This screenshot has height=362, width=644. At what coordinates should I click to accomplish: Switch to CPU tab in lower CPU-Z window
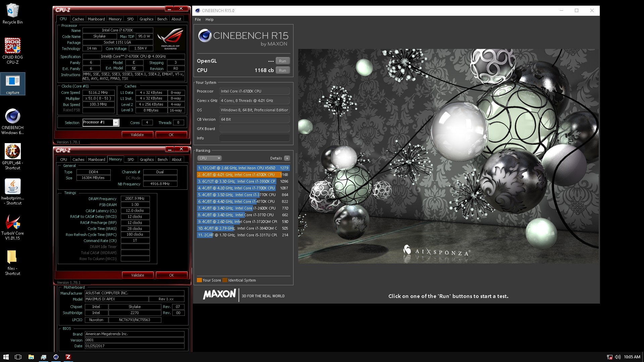pyautogui.click(x=63, y=160)
